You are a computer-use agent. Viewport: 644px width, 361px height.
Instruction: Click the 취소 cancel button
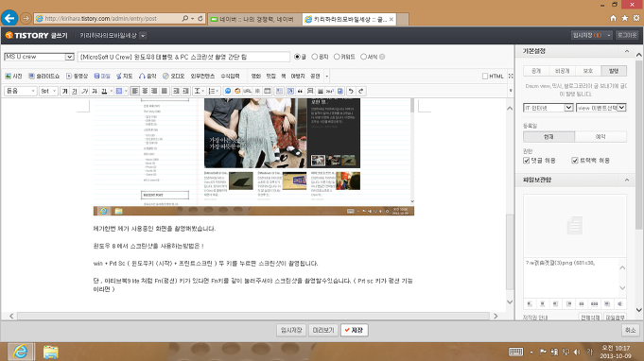630,330
